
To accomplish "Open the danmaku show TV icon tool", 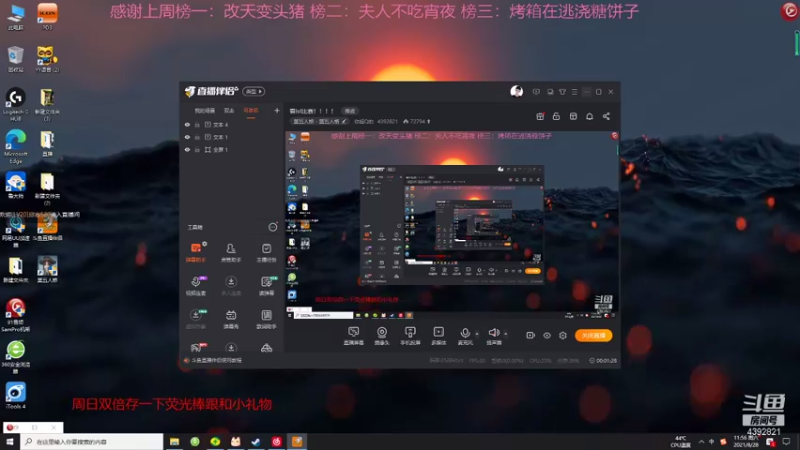I will 231,319.
